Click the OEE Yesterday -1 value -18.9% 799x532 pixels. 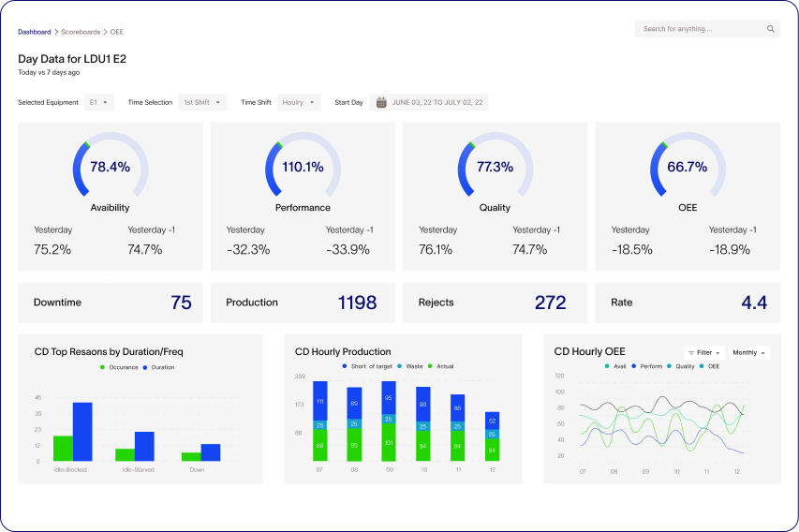click(730, 250)
